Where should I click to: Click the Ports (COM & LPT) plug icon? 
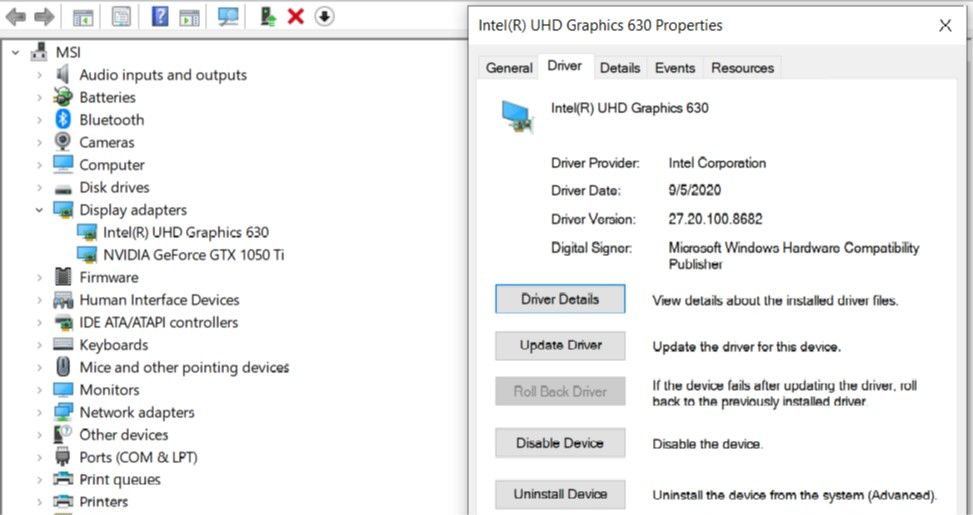pyautogui.click(x=63, y=457)
